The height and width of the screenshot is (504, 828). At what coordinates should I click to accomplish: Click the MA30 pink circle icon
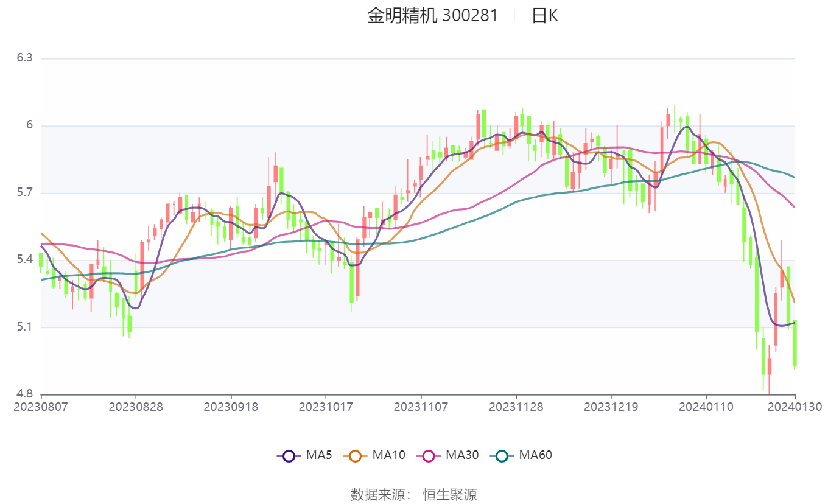[429, 455]
